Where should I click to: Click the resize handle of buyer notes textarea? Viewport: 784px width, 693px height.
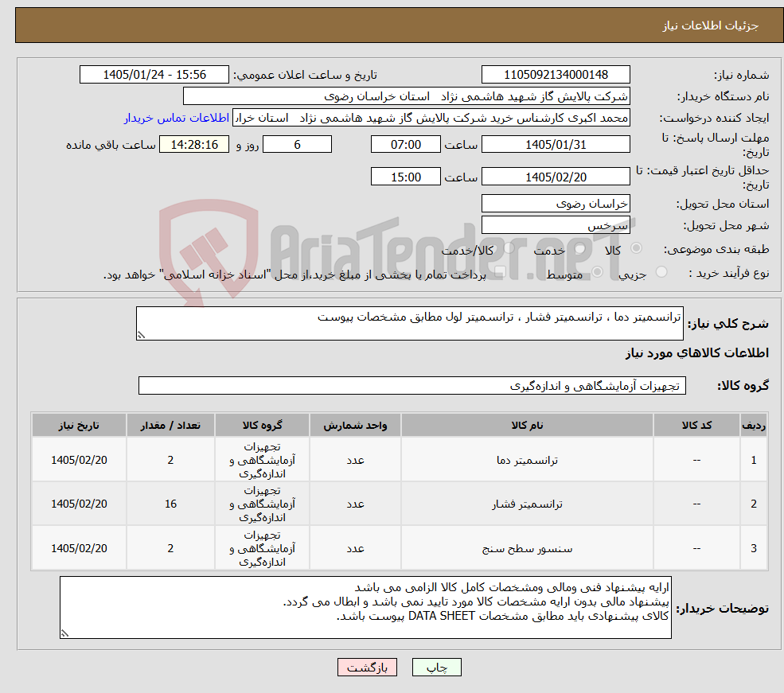coord(64,633)
